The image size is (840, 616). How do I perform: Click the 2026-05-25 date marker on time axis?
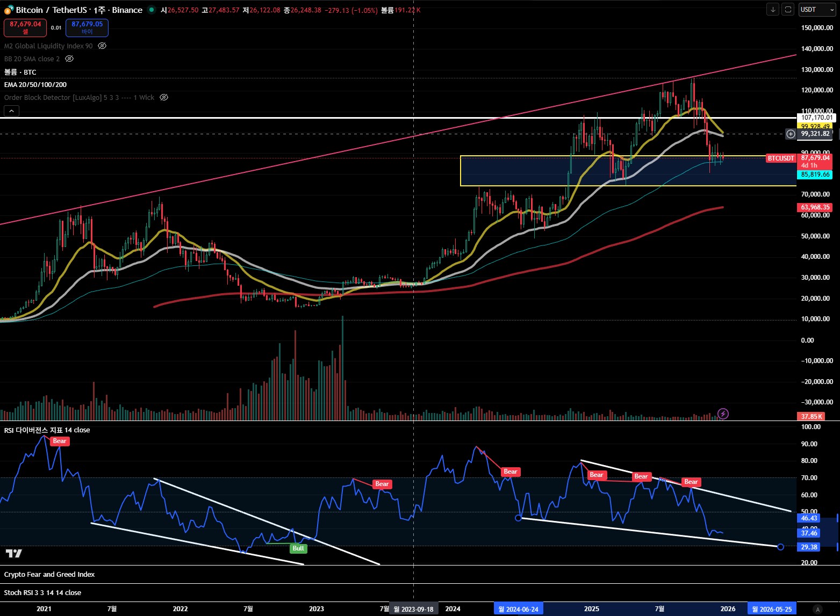772,609
